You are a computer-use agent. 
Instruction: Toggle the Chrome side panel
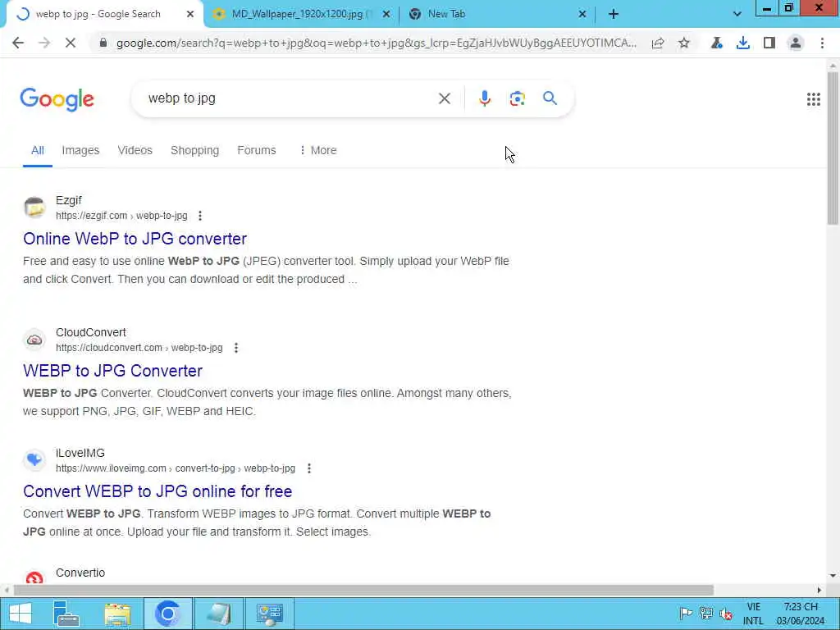click(x=769, y=43)
